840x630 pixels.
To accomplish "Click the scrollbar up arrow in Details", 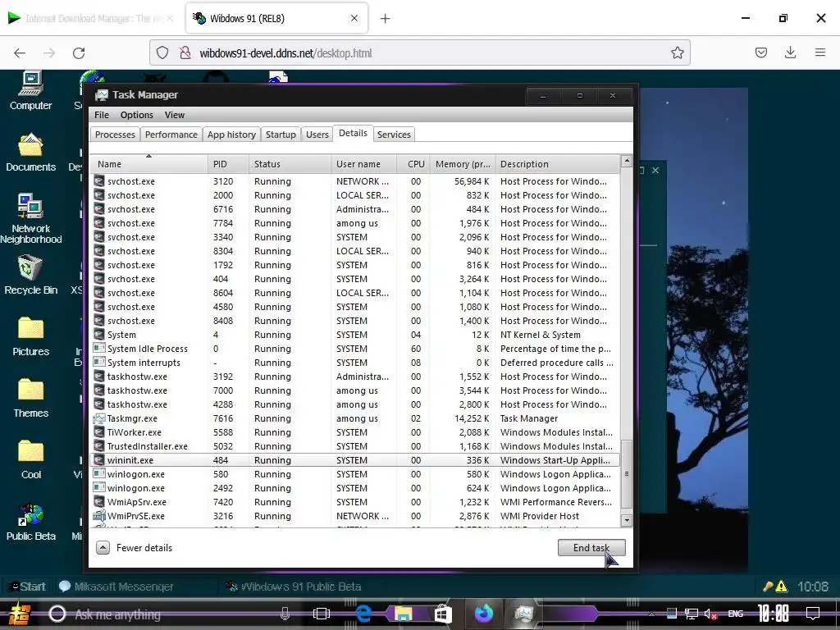I will (626, 161).
